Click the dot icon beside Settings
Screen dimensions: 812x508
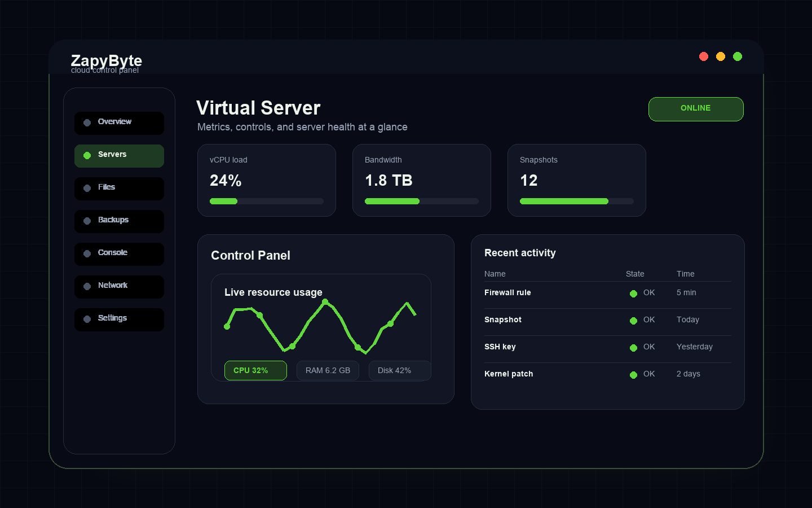point(87,319)
